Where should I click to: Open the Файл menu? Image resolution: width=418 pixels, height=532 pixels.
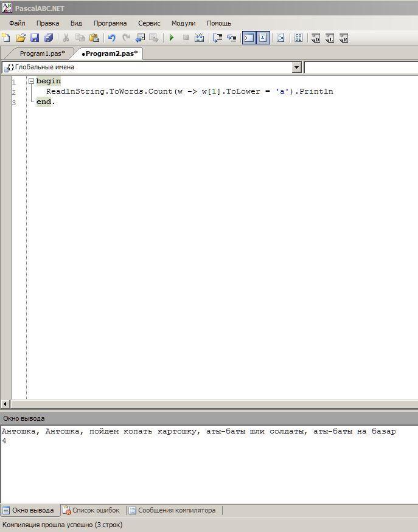click(17, 23)
